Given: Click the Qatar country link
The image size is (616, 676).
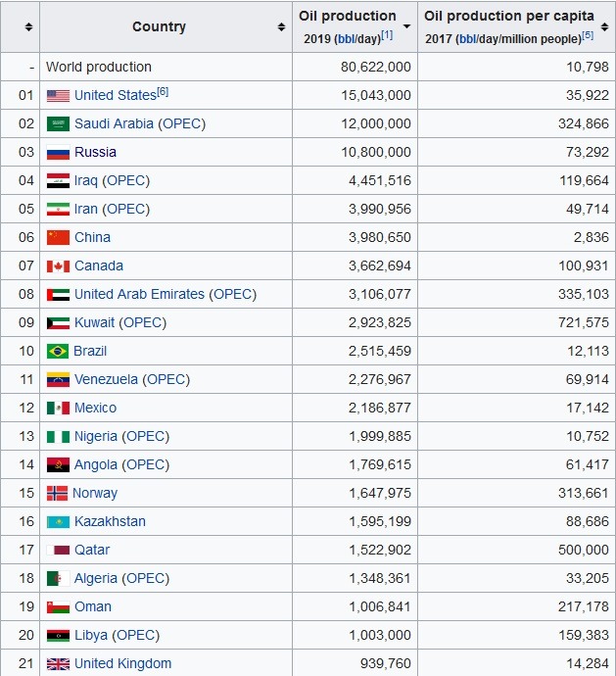Looking at the screenshot, I should click(92, 550).
